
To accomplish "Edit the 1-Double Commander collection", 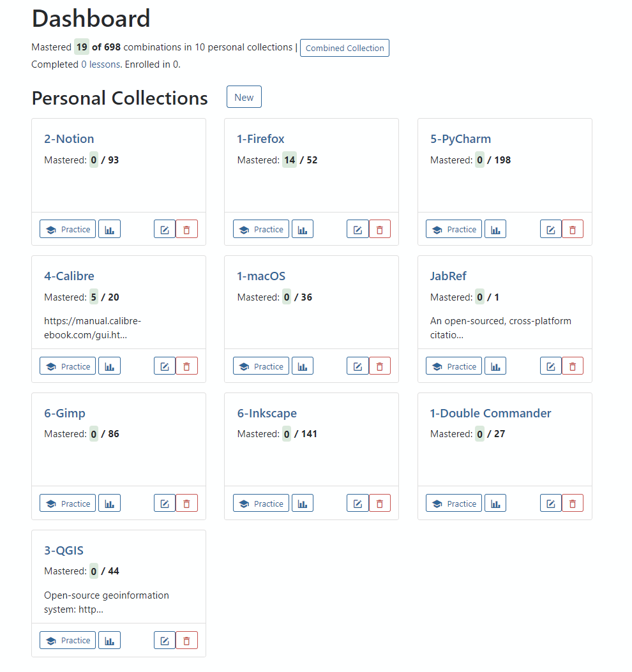I will pyautogui.click(x=550, y=503).
